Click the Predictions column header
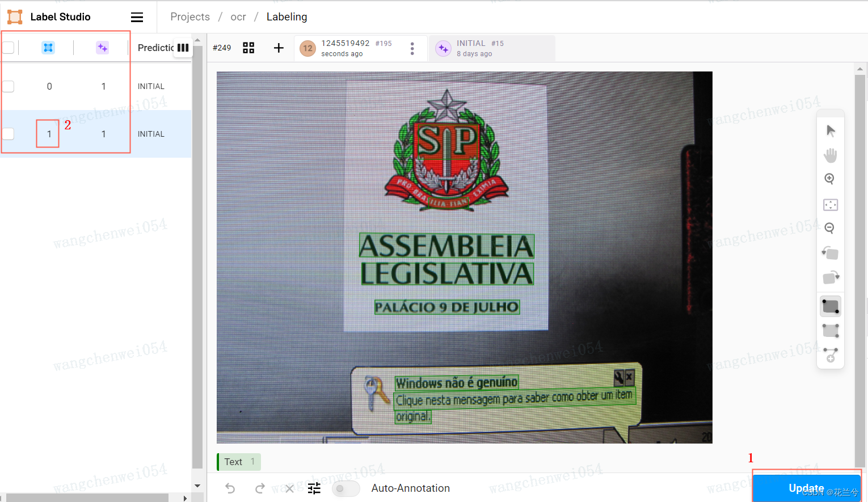The height and width of the screenshot is (502, 868). (x=155, y=48)
